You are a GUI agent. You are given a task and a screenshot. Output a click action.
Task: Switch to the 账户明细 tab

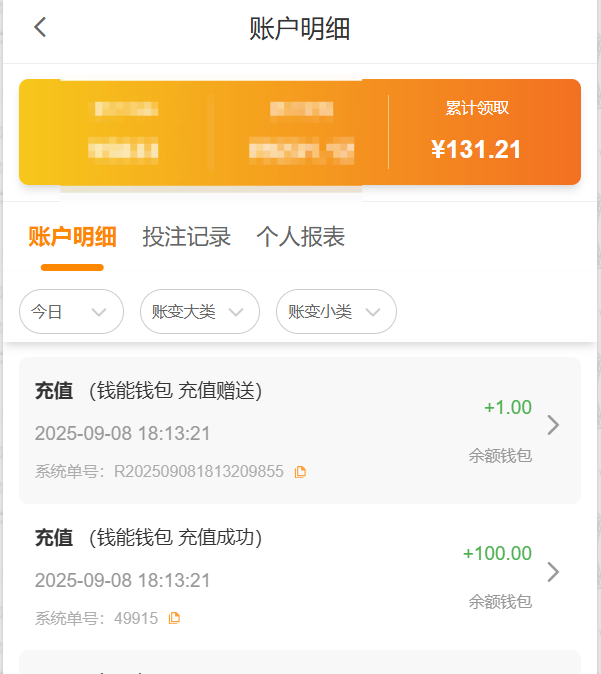(72, 237)
